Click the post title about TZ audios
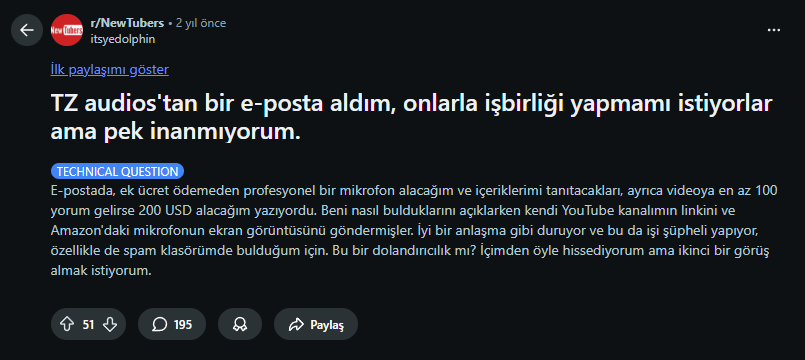 (x=411, y=118)
